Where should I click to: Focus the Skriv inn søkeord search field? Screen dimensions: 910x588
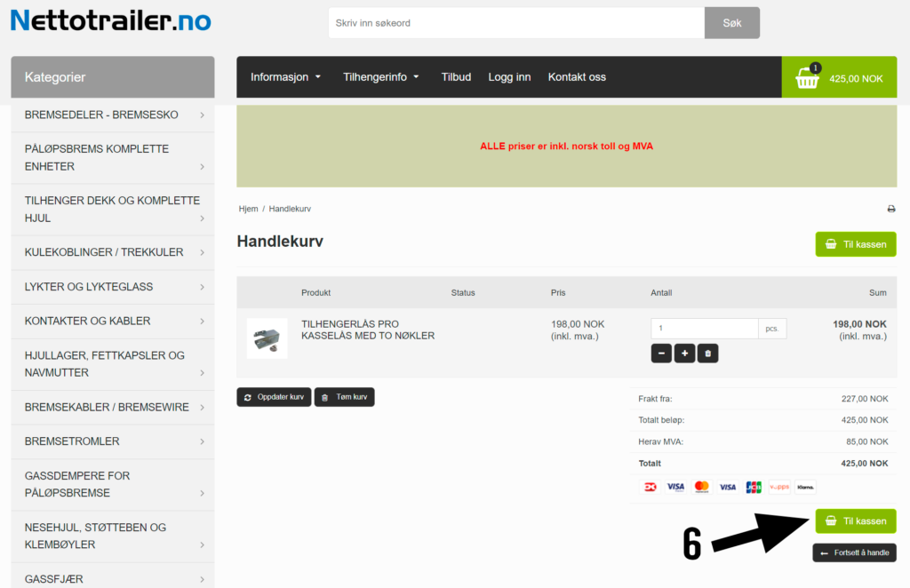click(x=516, y=23)
